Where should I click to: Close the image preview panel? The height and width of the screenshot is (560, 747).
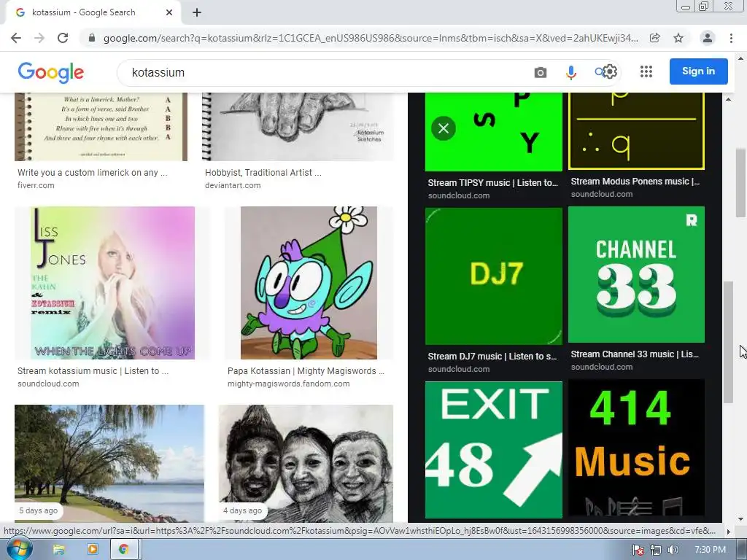[444, 128]
